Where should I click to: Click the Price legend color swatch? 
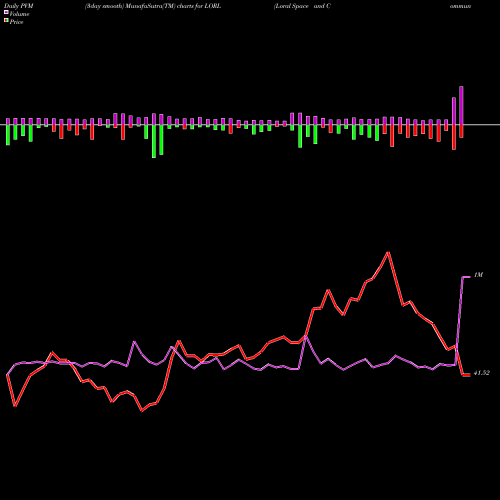(6, 21)
